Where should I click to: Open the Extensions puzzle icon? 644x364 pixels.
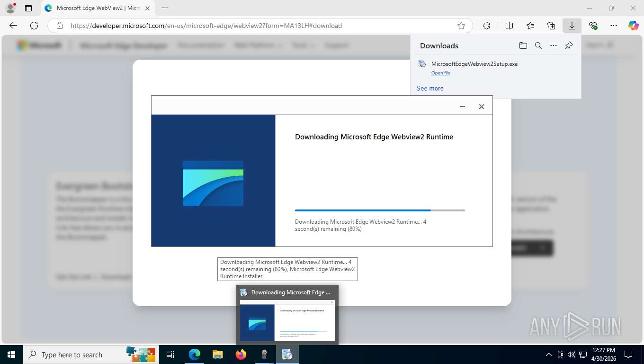[486, 26]
